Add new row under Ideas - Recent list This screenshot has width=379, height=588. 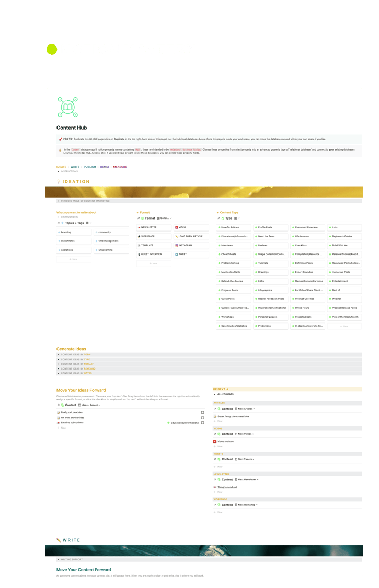[x=62, y=428]
